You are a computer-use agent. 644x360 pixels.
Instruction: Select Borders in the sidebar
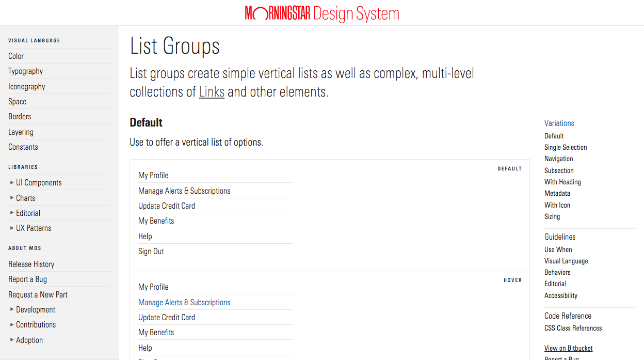coord(20,116)
